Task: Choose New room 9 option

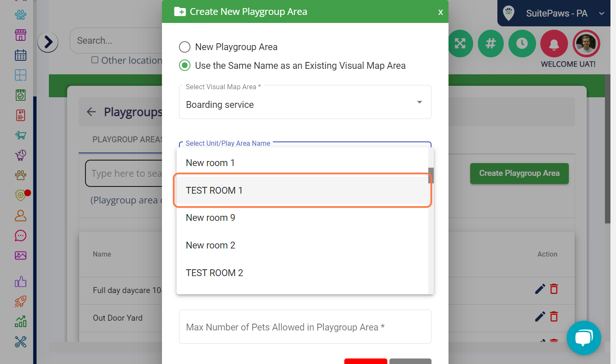Action: (x=302, y=217)
